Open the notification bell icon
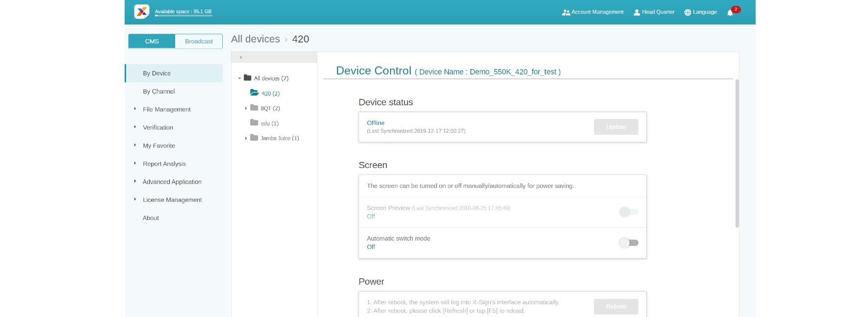This screenshot has height=317, width=868. pyautogui.click(x=730, y=13)
